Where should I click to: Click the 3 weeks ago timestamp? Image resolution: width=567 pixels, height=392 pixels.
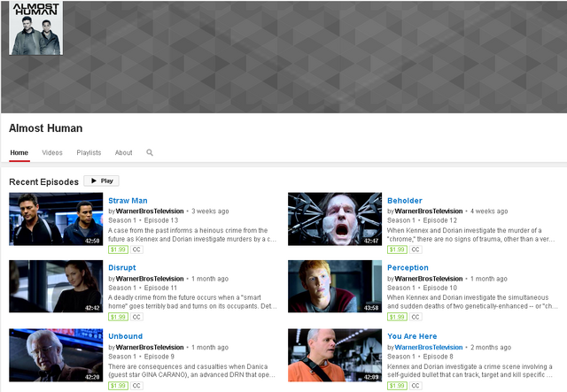pos(210,211)
